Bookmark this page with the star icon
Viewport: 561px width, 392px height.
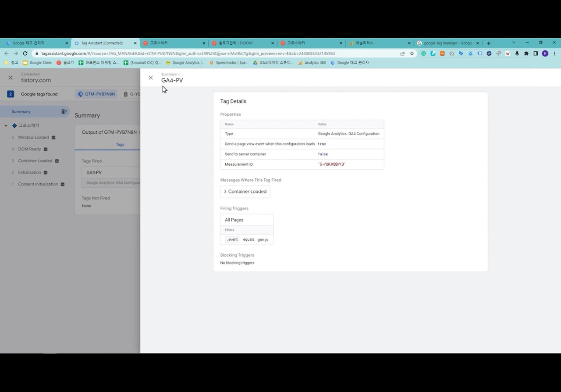[x=412, y=53]
